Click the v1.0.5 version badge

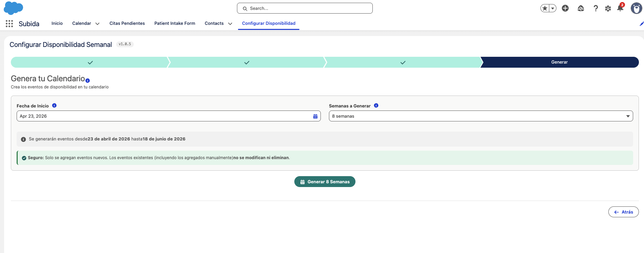pos(125,44)
